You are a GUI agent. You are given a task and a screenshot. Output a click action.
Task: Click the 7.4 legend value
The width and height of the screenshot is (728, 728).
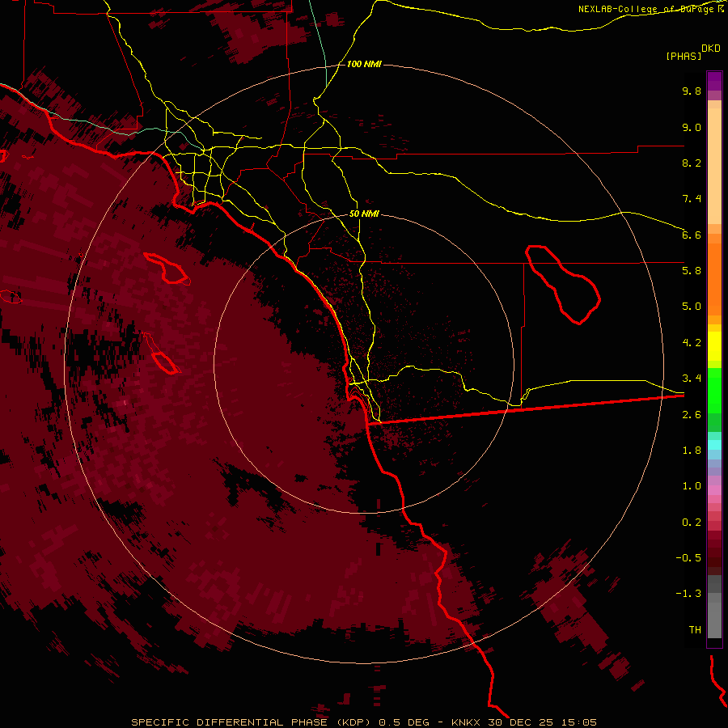692,199
